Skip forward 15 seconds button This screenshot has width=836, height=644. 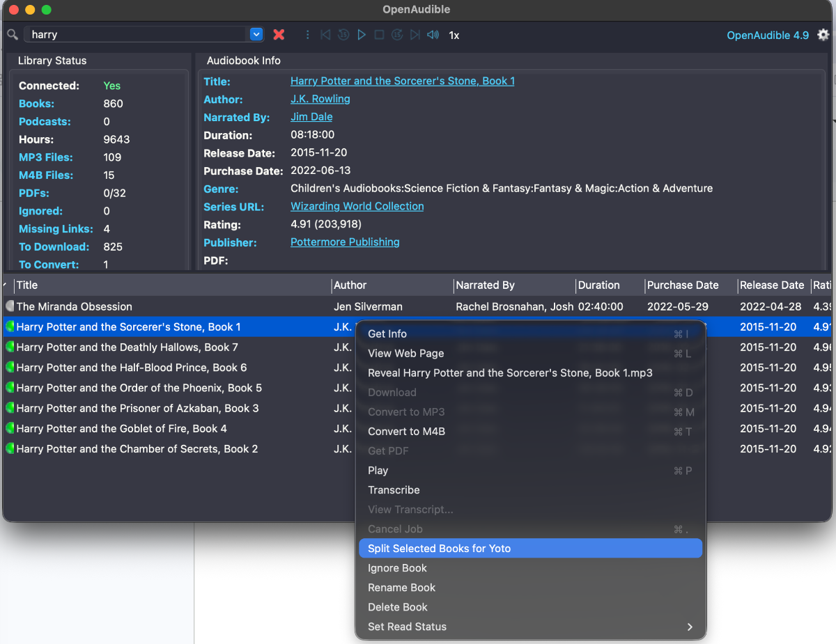pos(397,35)
